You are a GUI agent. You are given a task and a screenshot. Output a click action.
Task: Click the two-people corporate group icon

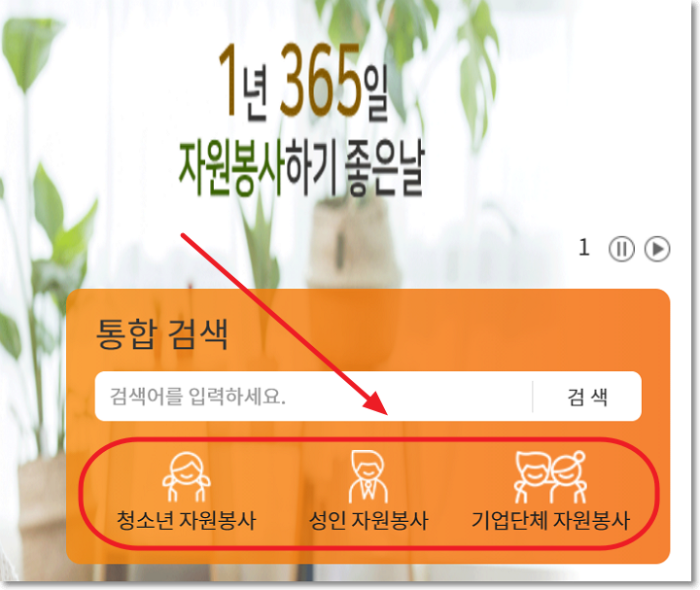pyautogui.click(x=550, y=476)
